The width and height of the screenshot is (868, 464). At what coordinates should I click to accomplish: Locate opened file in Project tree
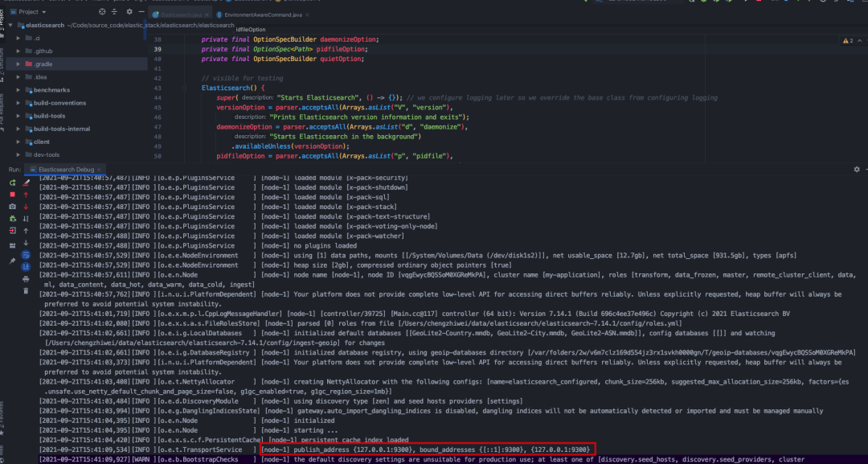pyautogui.click(x=102, y=11)
